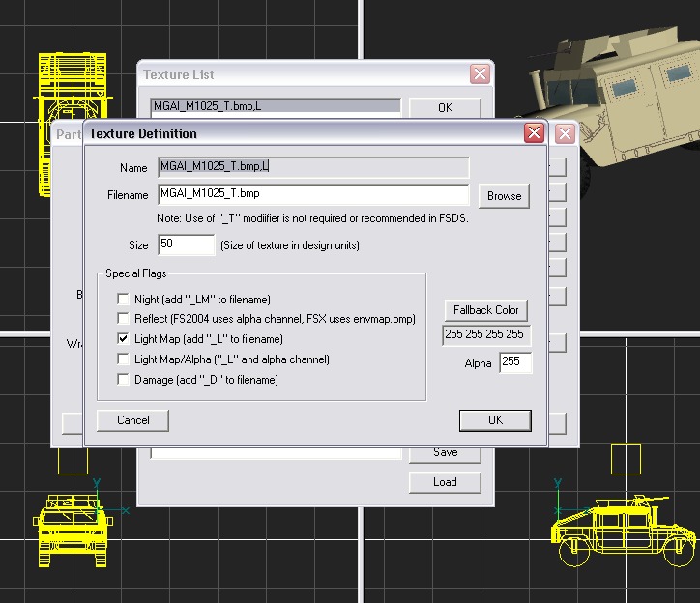Toggle the Reflect special flag checkbox
The image size is (700, 603).
(x=123, y=319)
